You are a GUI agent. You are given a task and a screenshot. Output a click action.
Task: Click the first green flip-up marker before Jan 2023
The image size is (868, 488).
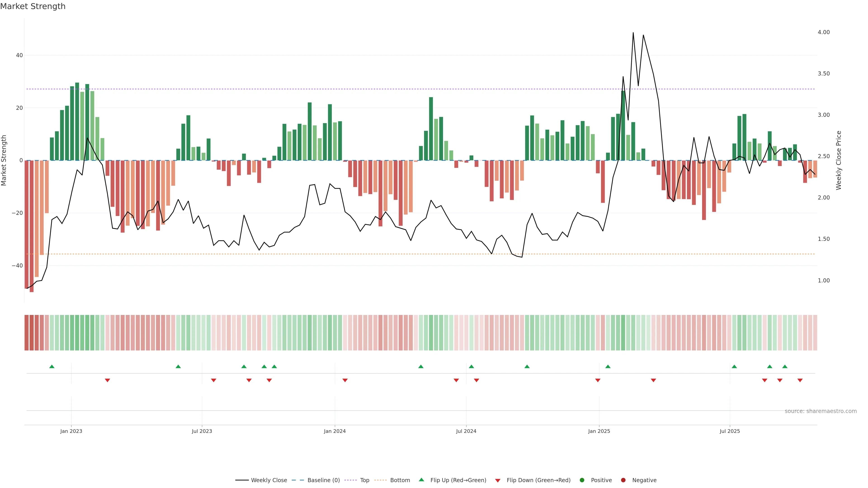pyautogui.click(x=52, y=366)
